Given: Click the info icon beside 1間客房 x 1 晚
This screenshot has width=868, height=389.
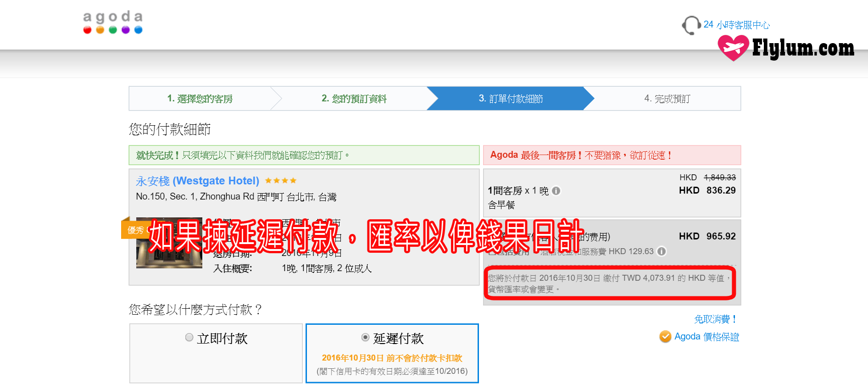Looking at the screenshot, I should 556,191.
